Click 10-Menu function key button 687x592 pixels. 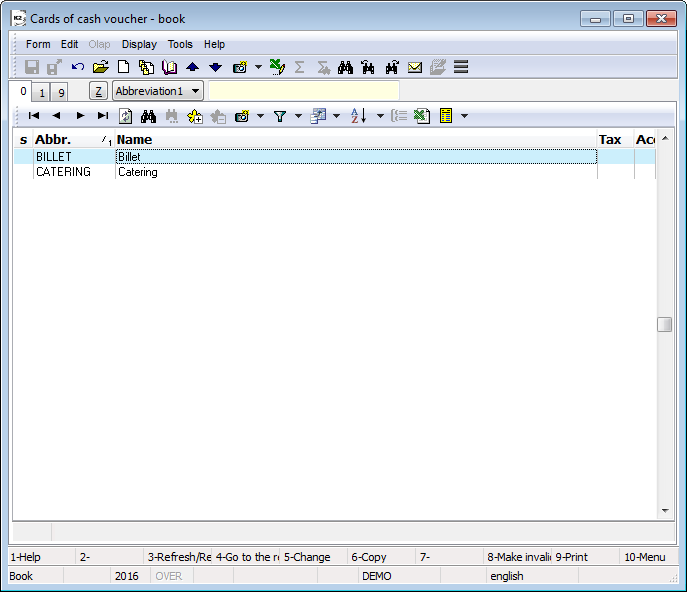coord(648,557)
